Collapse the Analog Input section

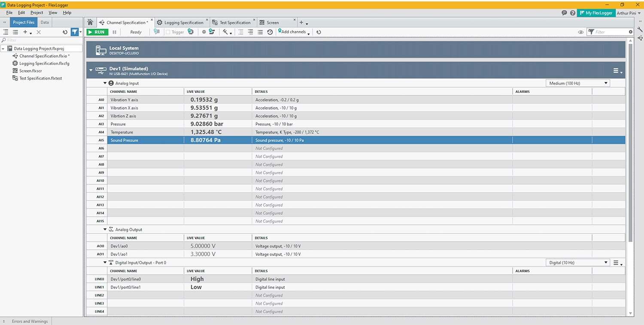[105, 83]
